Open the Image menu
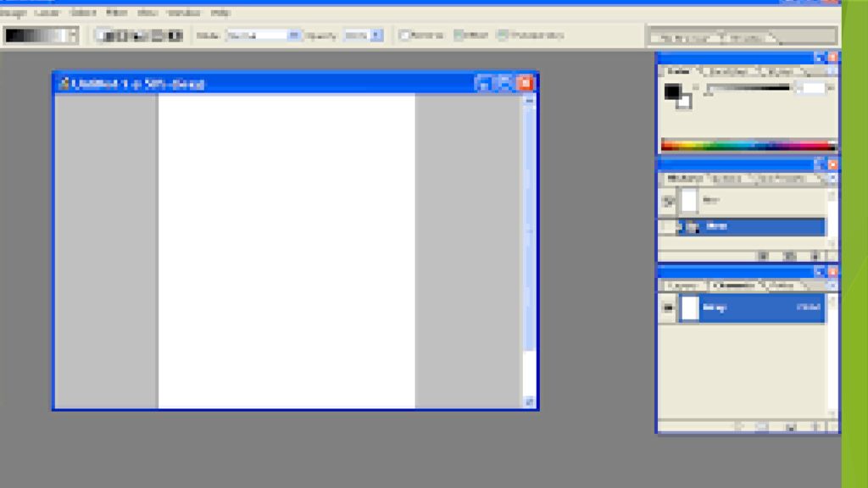This screenshot has width=868, height=488. (14, 12)
